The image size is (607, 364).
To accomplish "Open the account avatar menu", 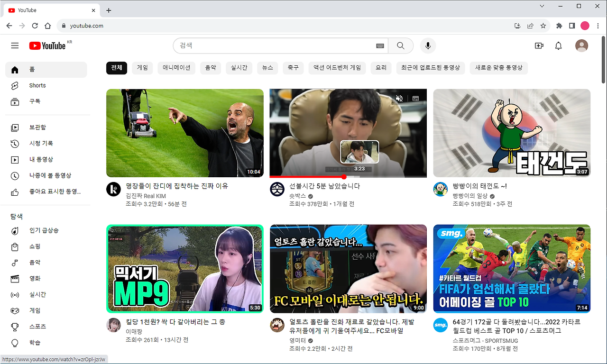I will point(581,45).
